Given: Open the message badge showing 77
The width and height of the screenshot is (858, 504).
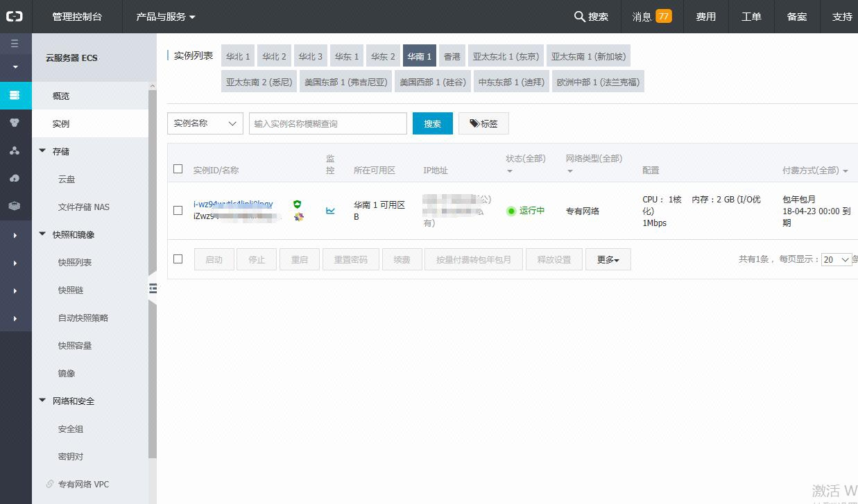Looking at the screenshot, I should click(x=663, y=16).
